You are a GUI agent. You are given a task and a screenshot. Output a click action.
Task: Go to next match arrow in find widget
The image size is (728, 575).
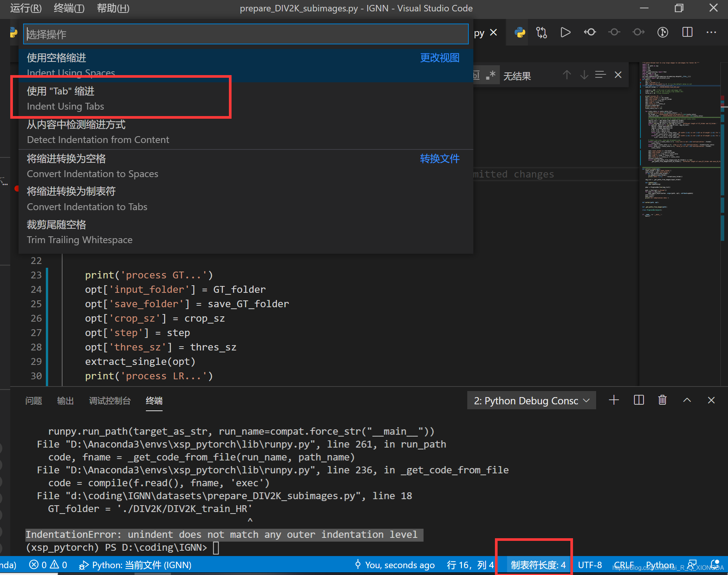tap(584, 75)
